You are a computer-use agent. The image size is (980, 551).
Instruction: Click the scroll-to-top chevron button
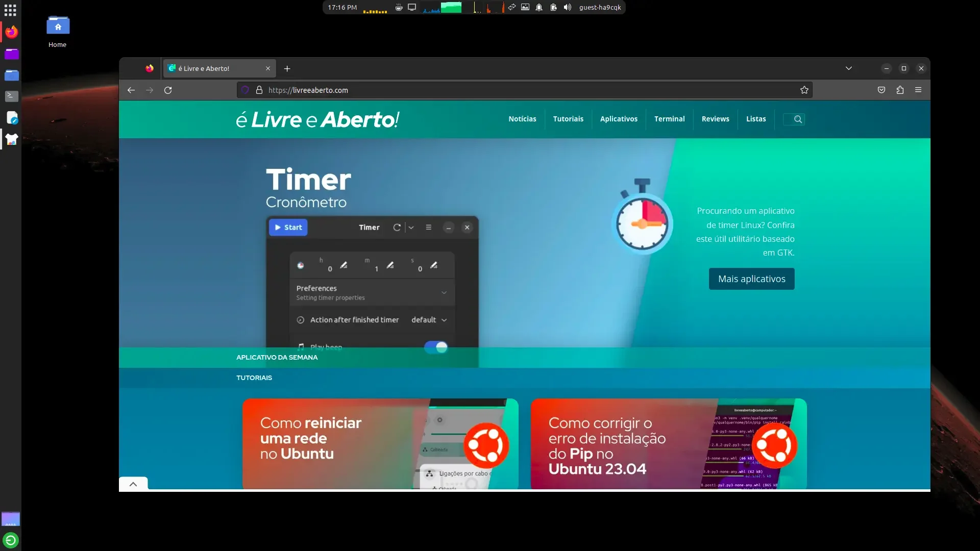pos(133,484)
